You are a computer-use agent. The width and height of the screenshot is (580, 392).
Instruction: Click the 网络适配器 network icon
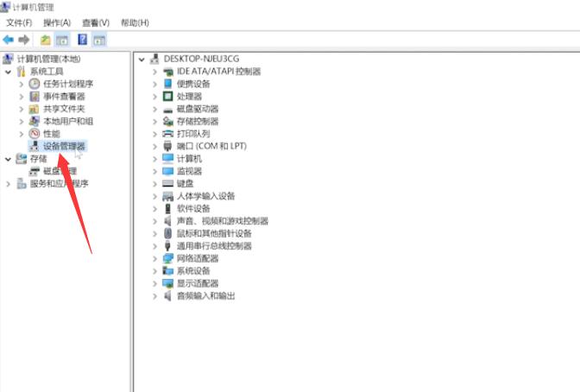(x=168, y=258)
